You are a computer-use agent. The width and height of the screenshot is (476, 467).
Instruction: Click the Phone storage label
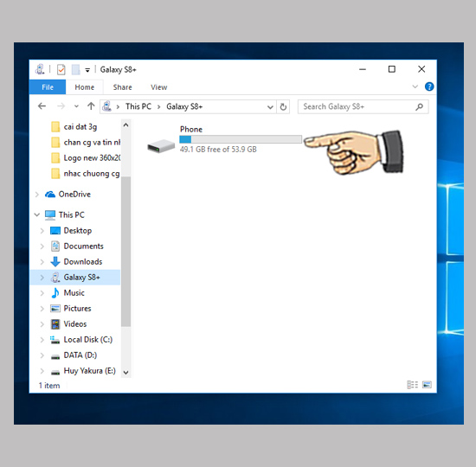(x=191, y=129)
